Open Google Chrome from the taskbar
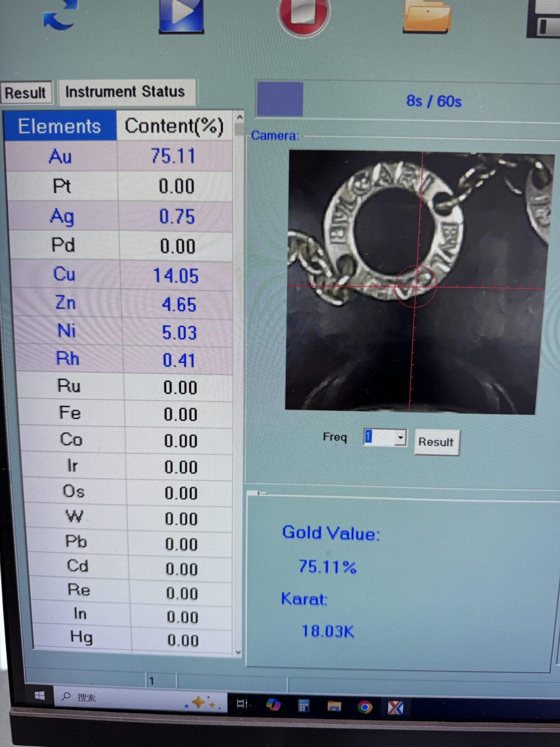The width and height of the screenshot is (560, 747). (x=365, y=707)
